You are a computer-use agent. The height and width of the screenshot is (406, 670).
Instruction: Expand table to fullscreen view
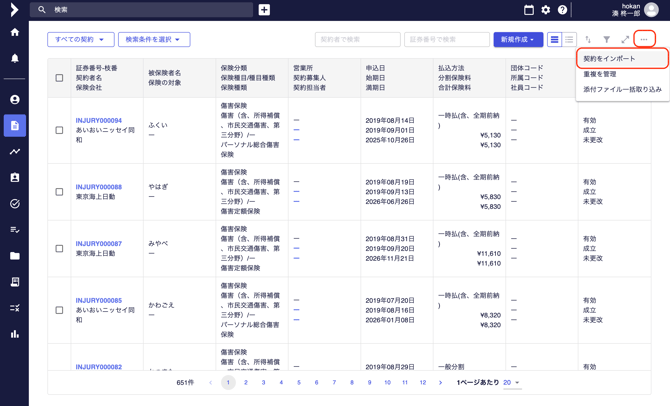pos(625,40)
